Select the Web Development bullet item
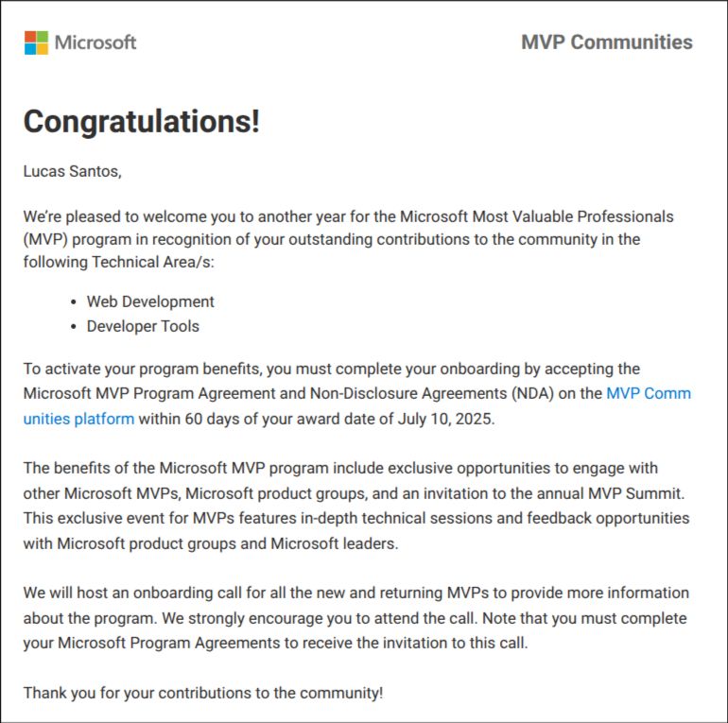This screenshot has height=723, width=728. [150, 301]
